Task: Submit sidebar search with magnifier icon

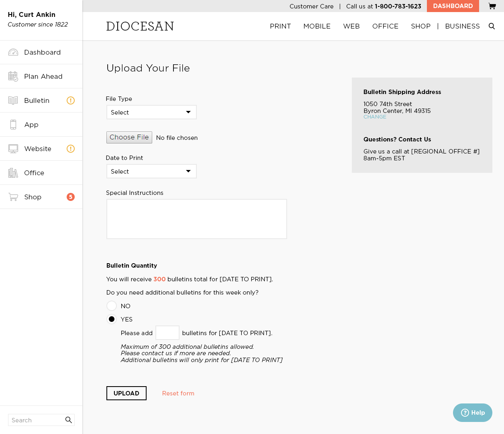Action: tap(69, 420)
